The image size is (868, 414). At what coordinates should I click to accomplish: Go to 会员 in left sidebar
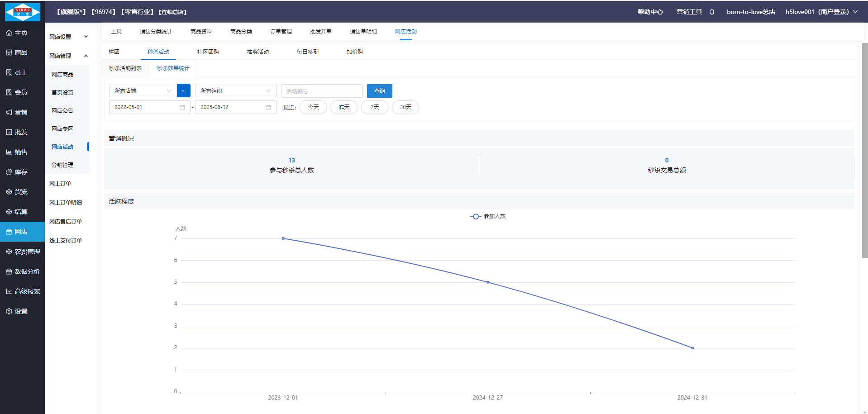pyautogui.click(x=21, y=92)
